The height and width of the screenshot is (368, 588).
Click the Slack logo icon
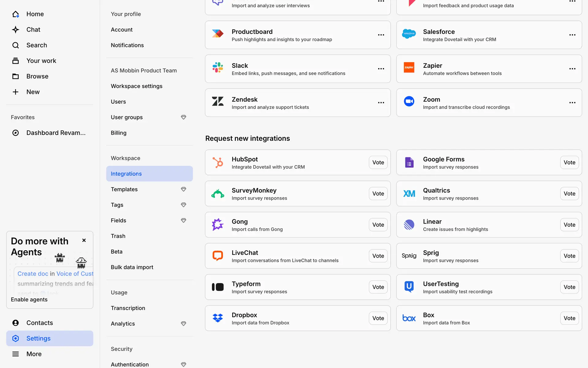(218, 67)
